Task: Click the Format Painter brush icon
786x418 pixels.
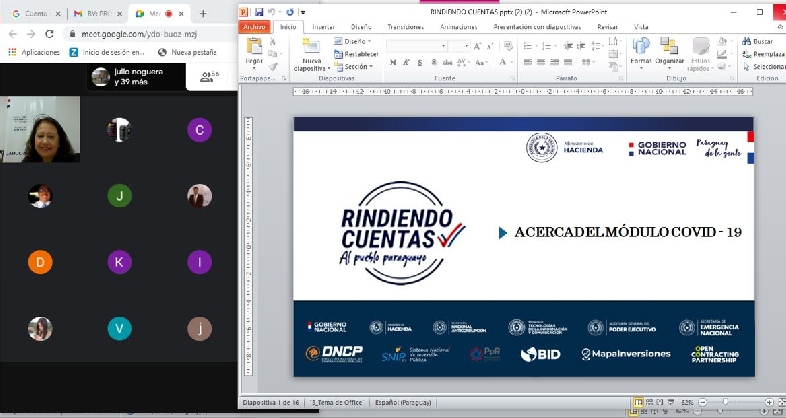Action: pyautogui.click(x=273, y=66)
